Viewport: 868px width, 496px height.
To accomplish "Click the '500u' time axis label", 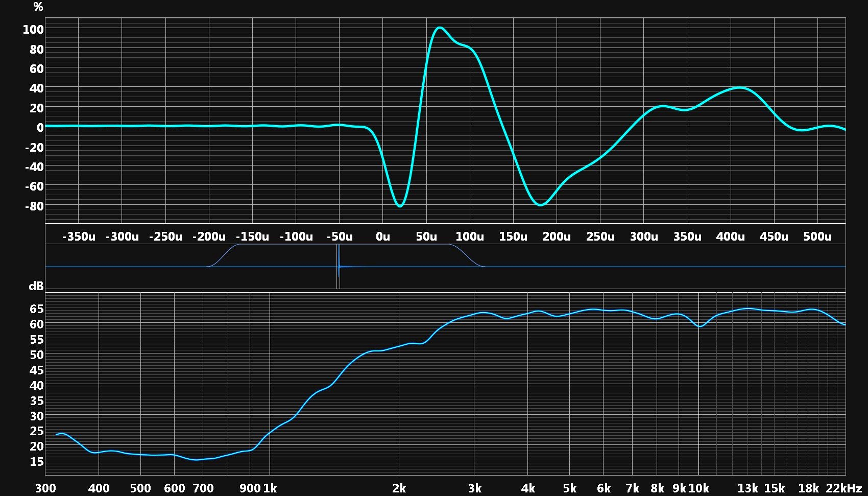I will [x=817, y=237].
